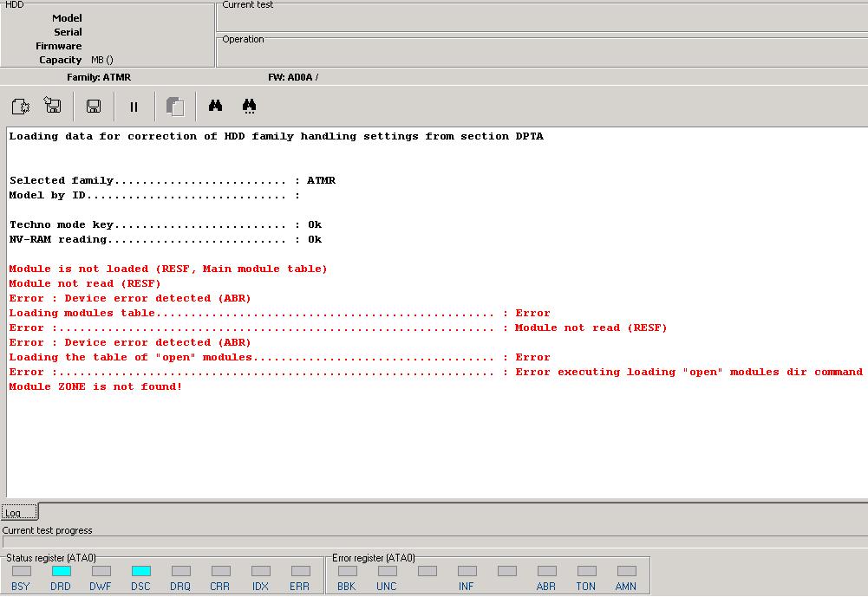This screenshot has width=868, height=597.
Task: Click the Model field label
Action: click(x=67, y=18)
